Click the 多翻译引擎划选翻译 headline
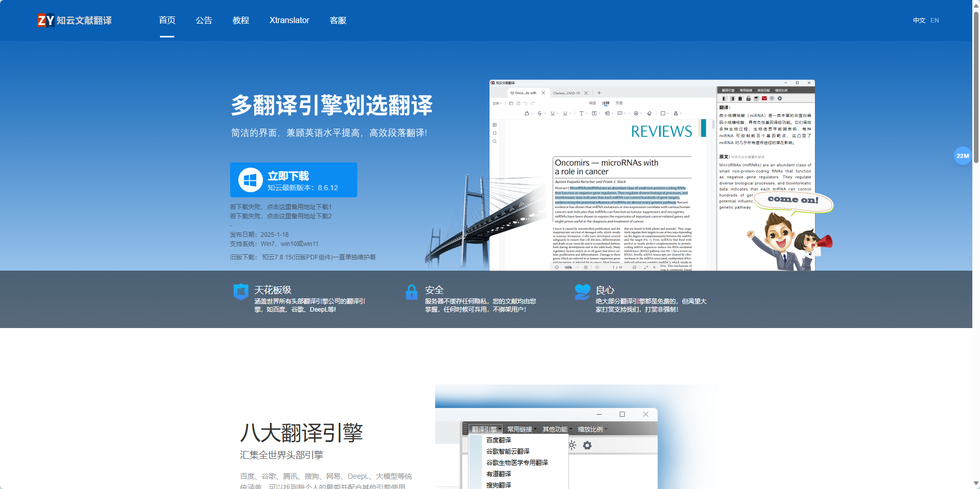This screenshot has height=489, width=980. [x=332, y=106]
